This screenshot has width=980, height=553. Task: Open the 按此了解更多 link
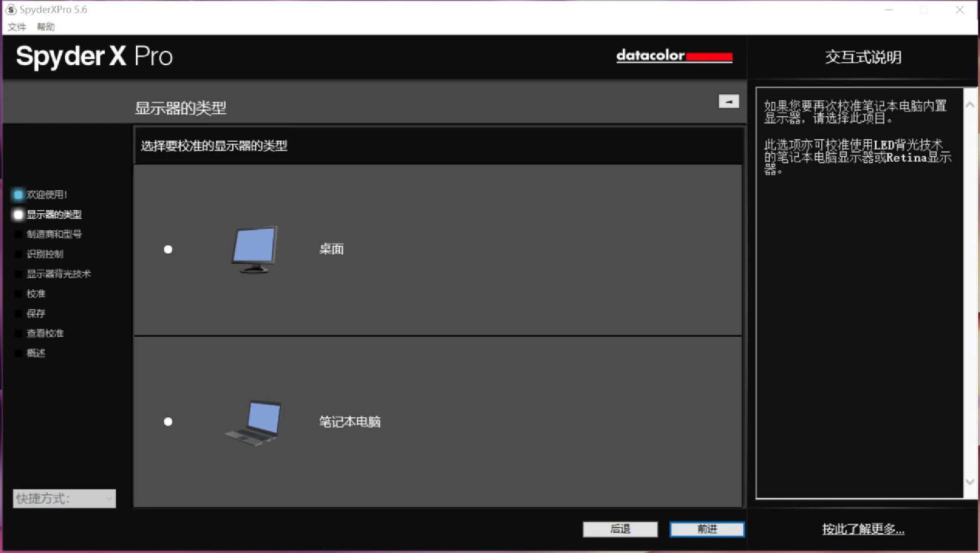coord(863,530)
